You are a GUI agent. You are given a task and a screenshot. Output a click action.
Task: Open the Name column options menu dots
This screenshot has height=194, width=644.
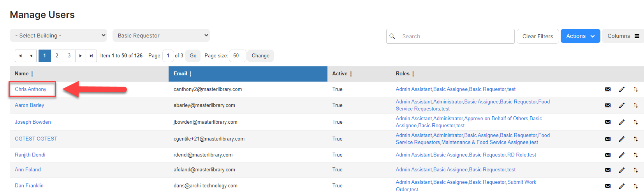[x=32, y=74]
